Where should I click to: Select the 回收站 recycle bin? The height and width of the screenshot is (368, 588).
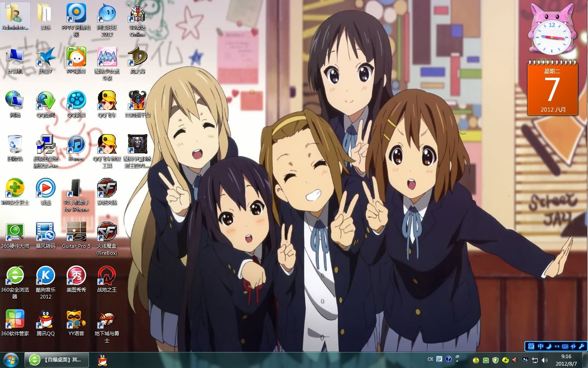click(15, 148)
